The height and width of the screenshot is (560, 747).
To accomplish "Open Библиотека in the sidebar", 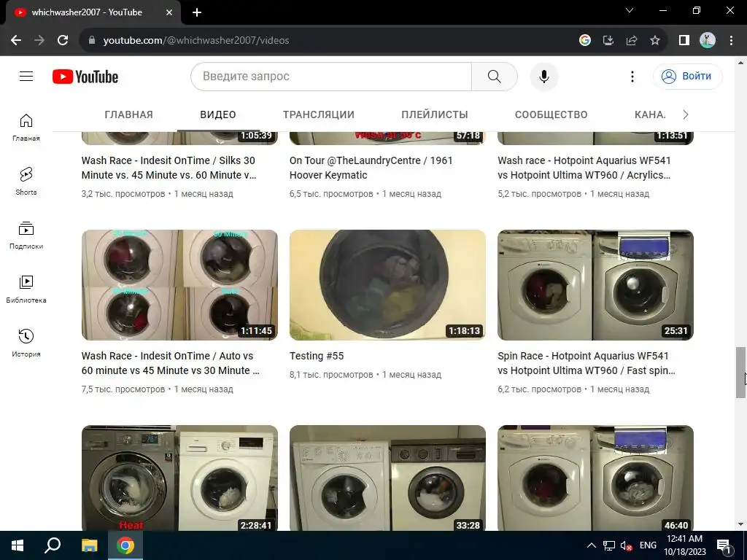I will 26,289.
